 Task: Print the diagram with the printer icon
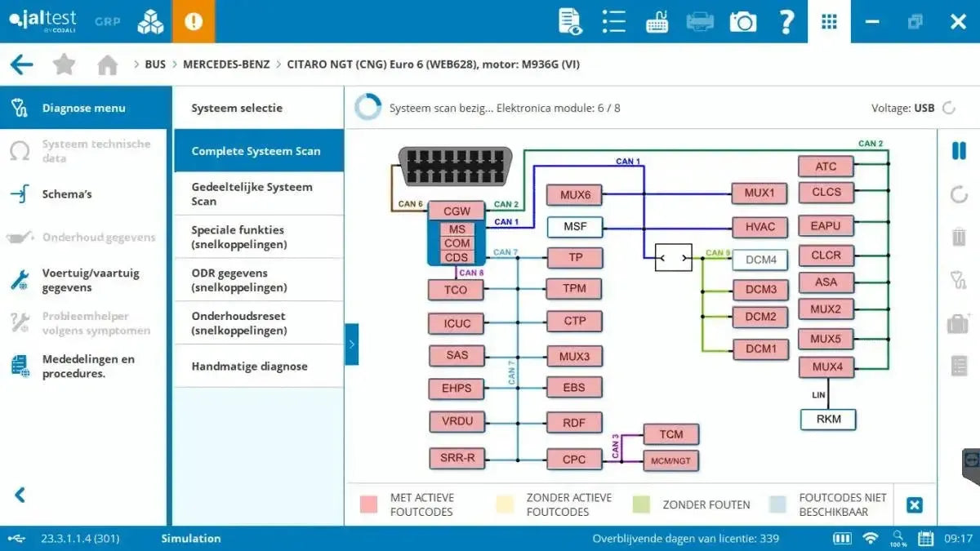pyautogui.click(x=698, y=21)
